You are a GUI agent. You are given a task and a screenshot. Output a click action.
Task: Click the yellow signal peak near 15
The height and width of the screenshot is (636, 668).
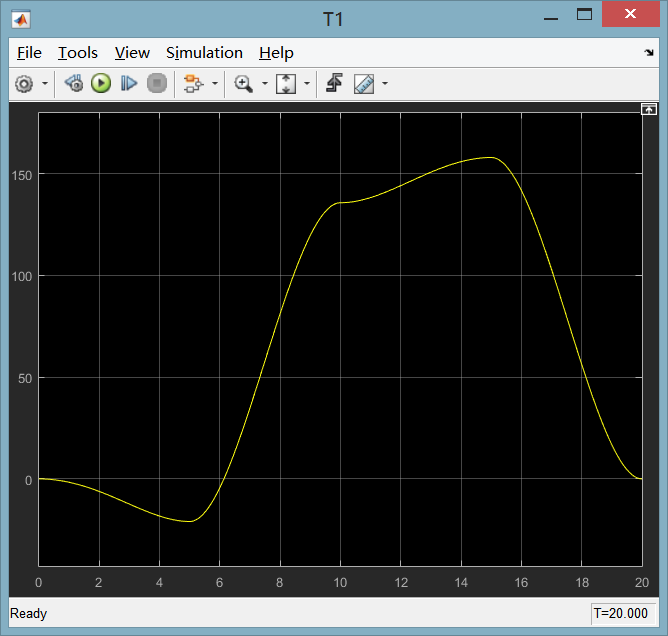click(x=492, y=158)
